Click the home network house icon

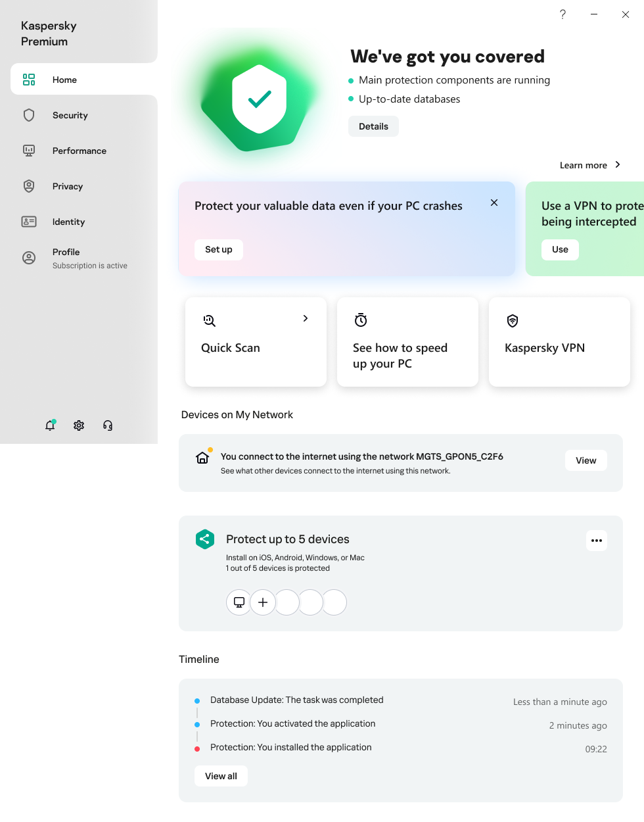click(202, 457)
